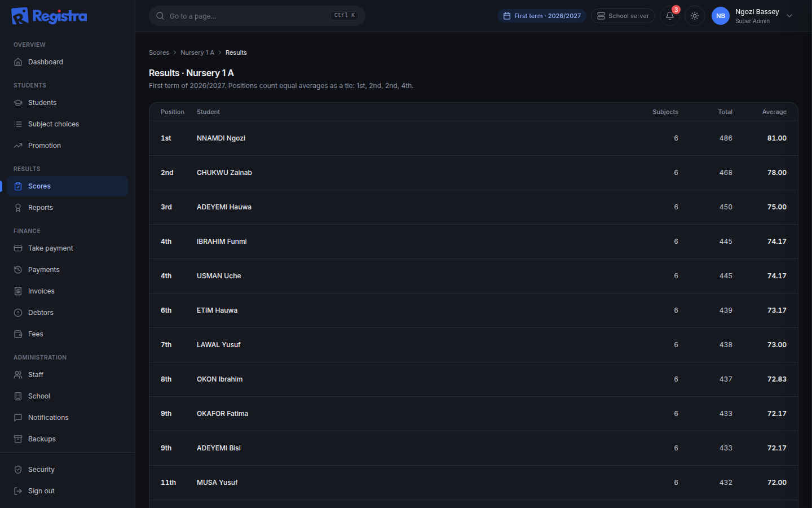Open the First term 2026/2027 selector
The width and height of the screenshot is (812, 508).
pyautogui.click(x=542, y=16)
